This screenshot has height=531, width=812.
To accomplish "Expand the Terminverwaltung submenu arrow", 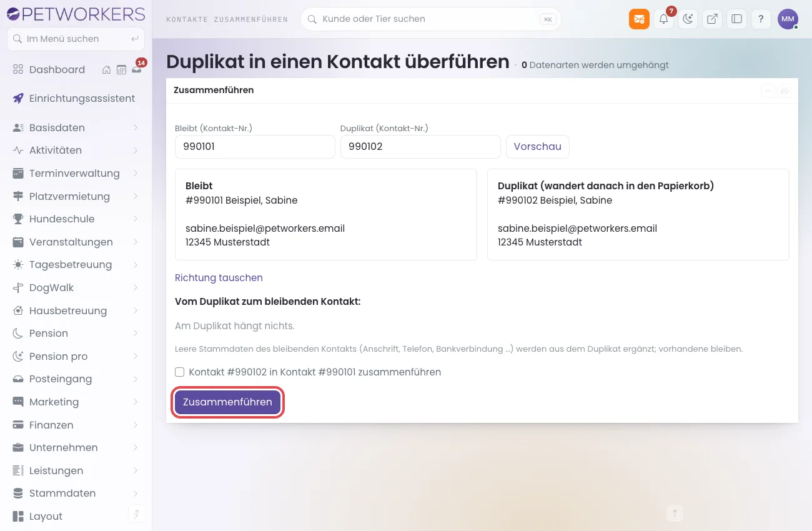I will 136,174.
